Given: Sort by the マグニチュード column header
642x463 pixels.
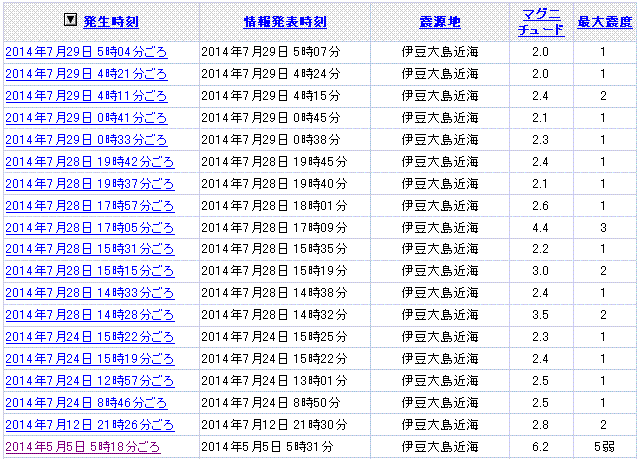Looking at the screenshot, I should [541, 22].
